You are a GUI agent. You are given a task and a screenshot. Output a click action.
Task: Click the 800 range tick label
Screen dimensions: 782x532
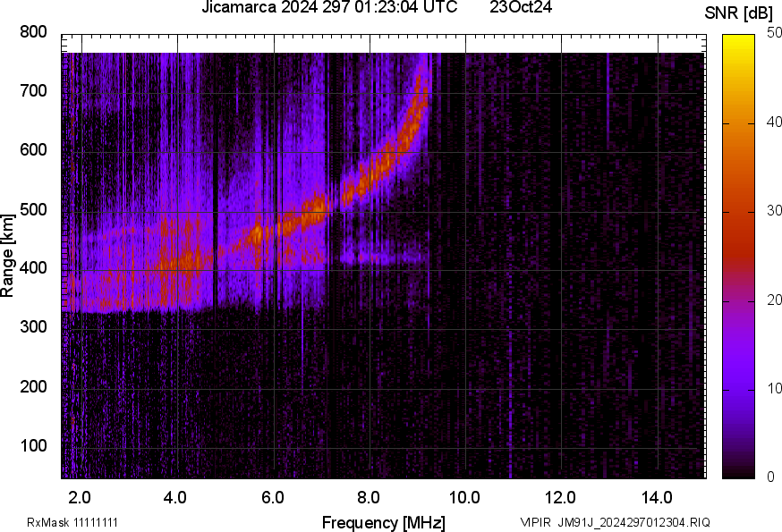click(x=33, y=32)
